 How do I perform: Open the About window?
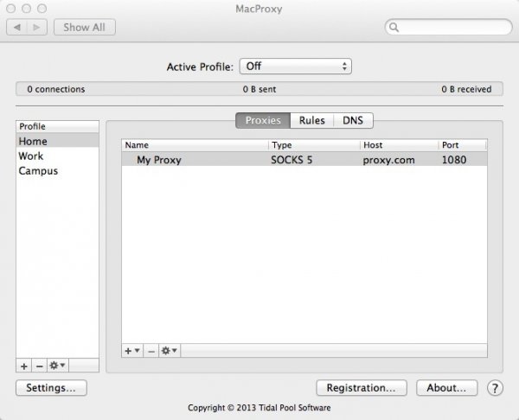click(447, 387)
